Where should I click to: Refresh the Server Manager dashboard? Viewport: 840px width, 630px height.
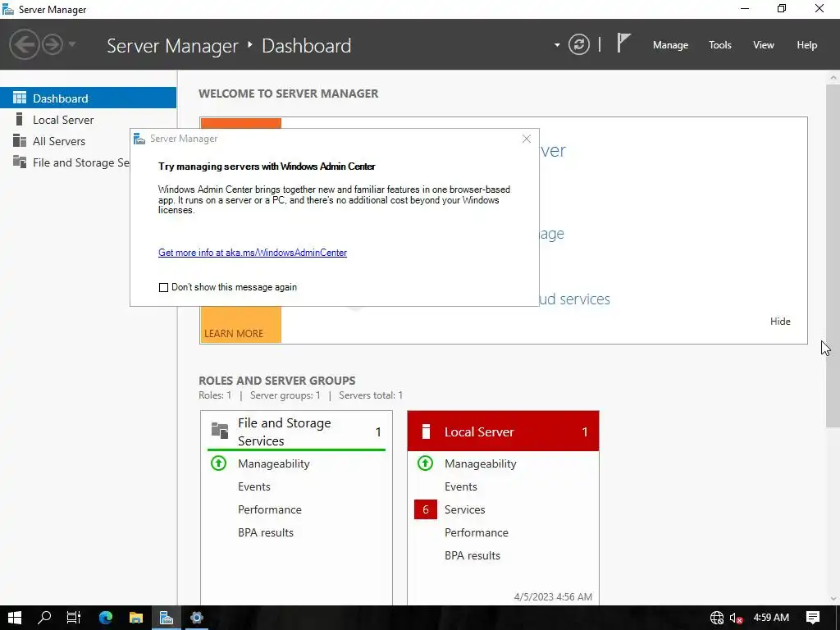tap(579, 44)
